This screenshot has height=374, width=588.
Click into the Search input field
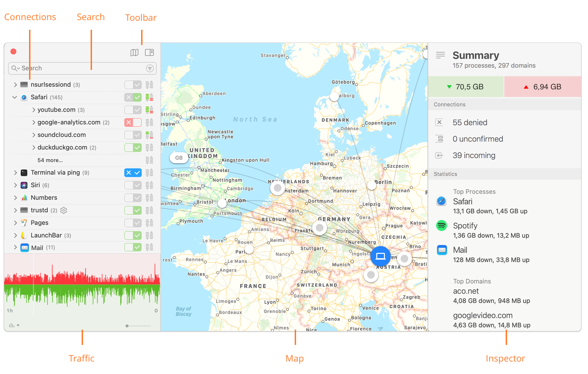tap(83, 68)
